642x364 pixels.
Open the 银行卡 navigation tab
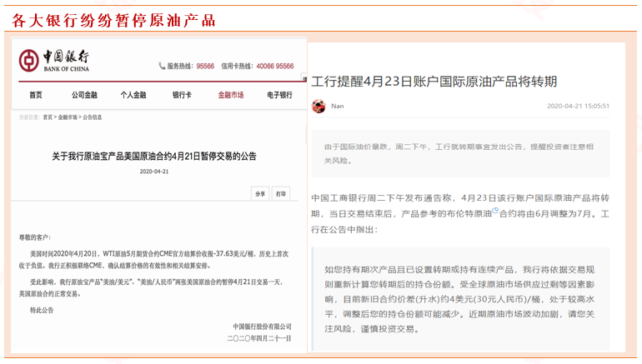[182, 95]
